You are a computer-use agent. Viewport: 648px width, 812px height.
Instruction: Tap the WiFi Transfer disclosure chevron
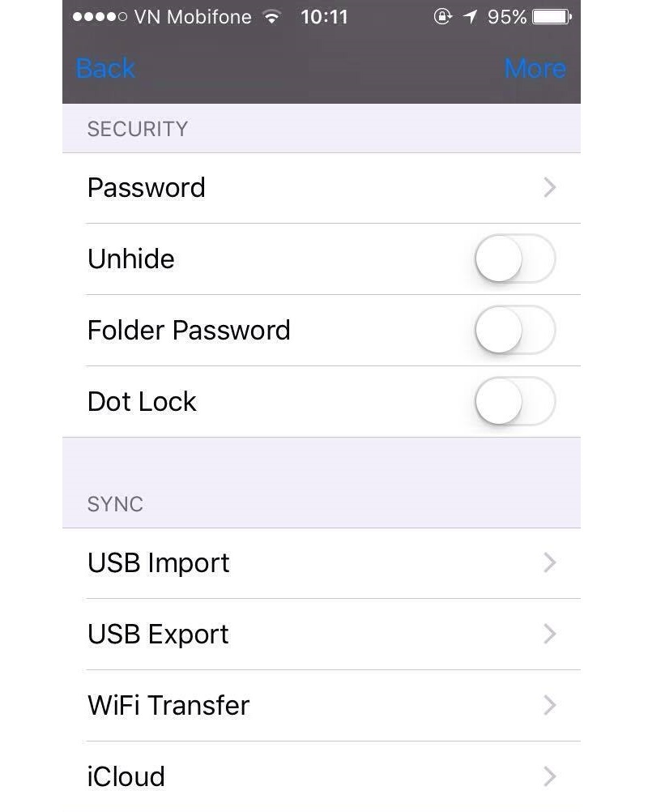tap(550, 706)
